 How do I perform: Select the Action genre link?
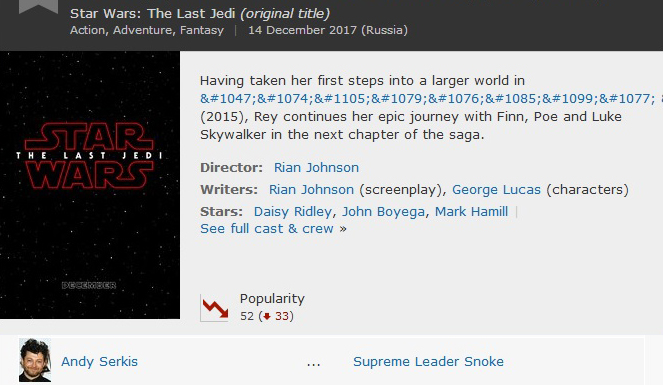(x=88, y=30)
